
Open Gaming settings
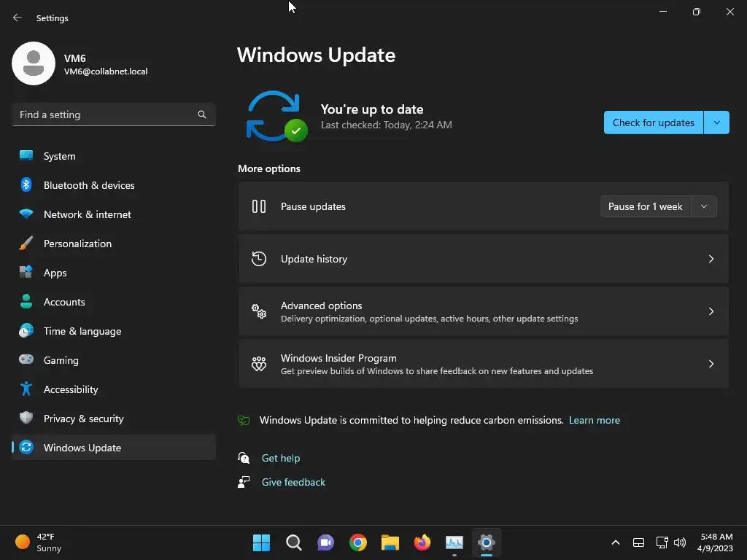coord(113,360)
